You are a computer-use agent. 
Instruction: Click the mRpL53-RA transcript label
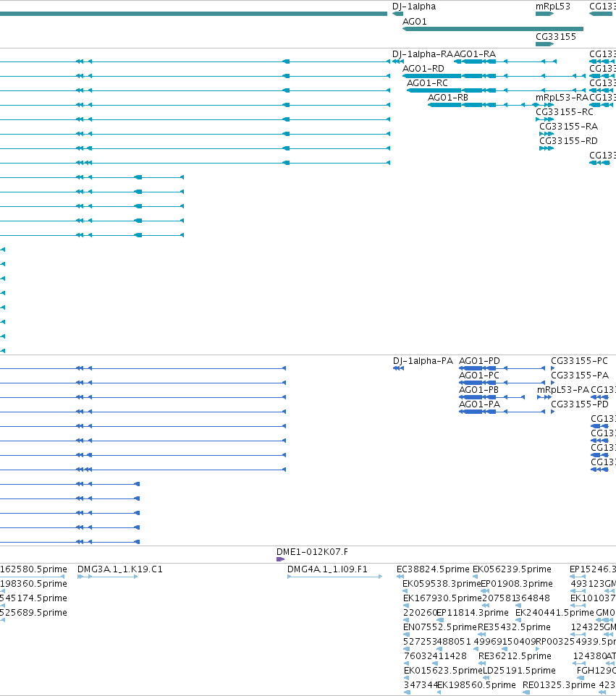[x=562, y=97]
